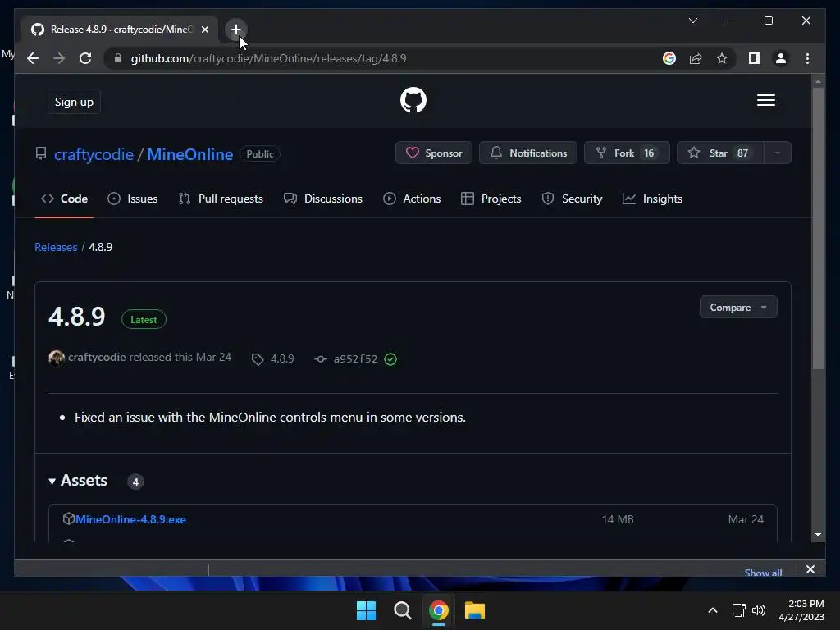Click the release note about controls menu

click(x=270, y=418)
